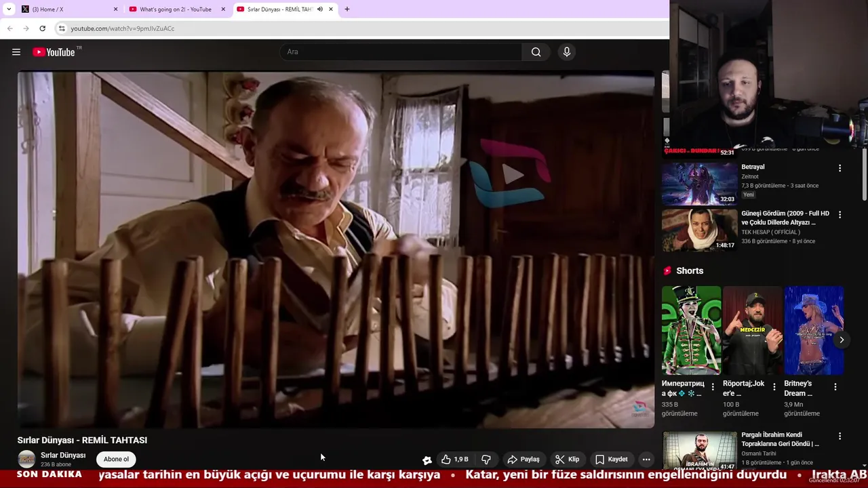The width and height of the screenshot is (868, 488).
Task: Click the Zeitnot channel name
Action: (750, 176)
